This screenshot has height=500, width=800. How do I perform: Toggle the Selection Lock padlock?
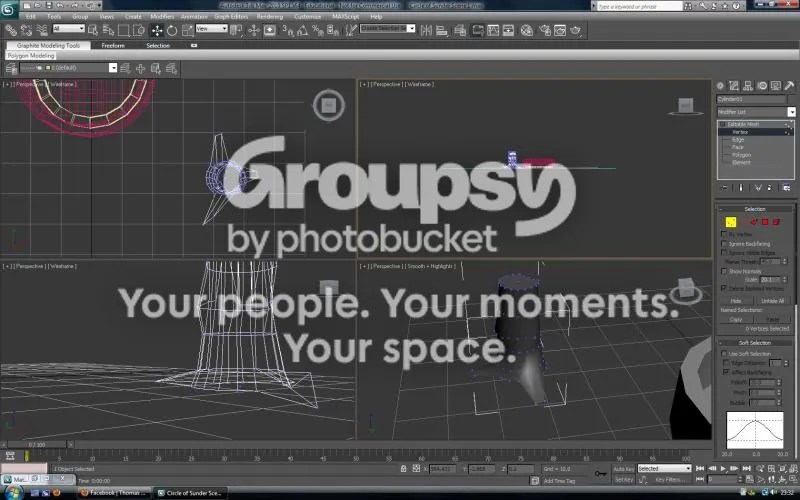coord(404,468)
